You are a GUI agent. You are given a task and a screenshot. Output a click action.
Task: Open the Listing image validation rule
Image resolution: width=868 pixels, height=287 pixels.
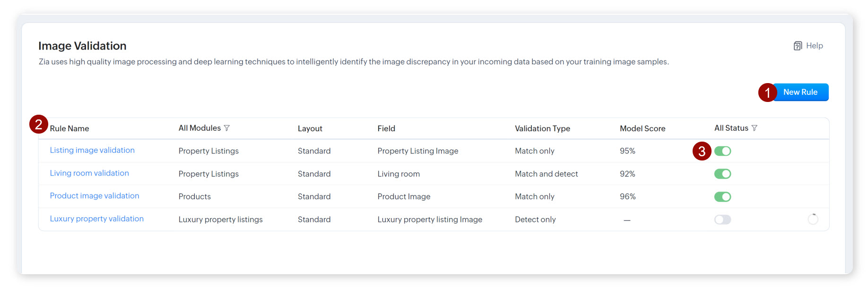click(x=92, y=150)
